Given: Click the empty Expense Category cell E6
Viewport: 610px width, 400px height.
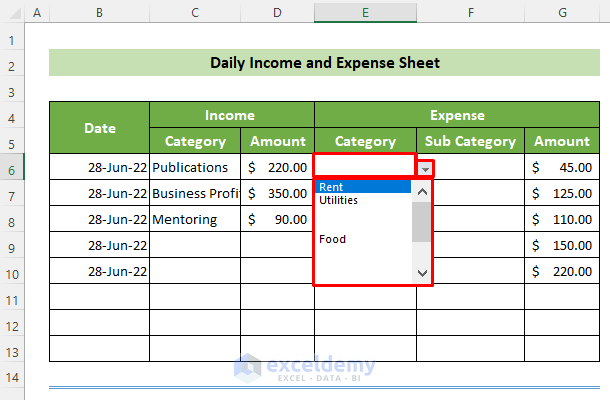Looking at the screenshot, I should coord(363,166).
